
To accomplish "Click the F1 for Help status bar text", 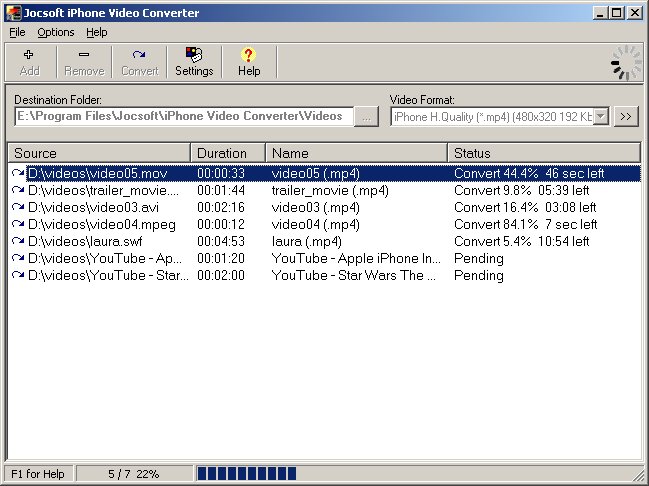I will click(x=38, y=474).
